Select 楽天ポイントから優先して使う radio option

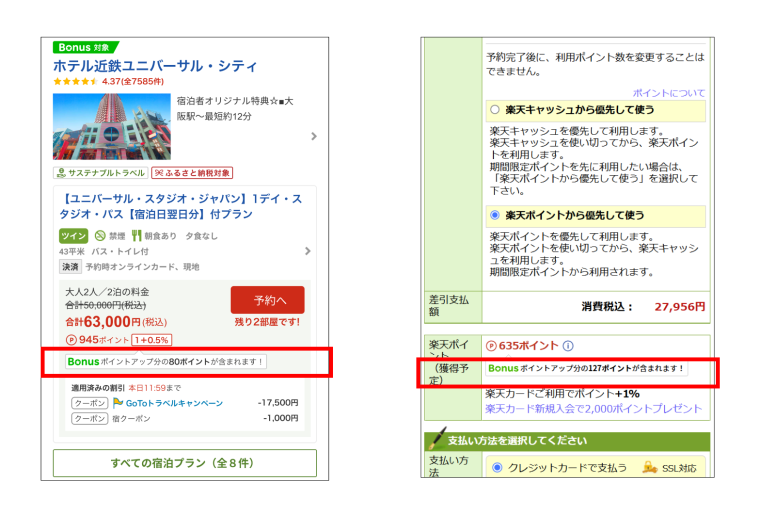[495, 215]
